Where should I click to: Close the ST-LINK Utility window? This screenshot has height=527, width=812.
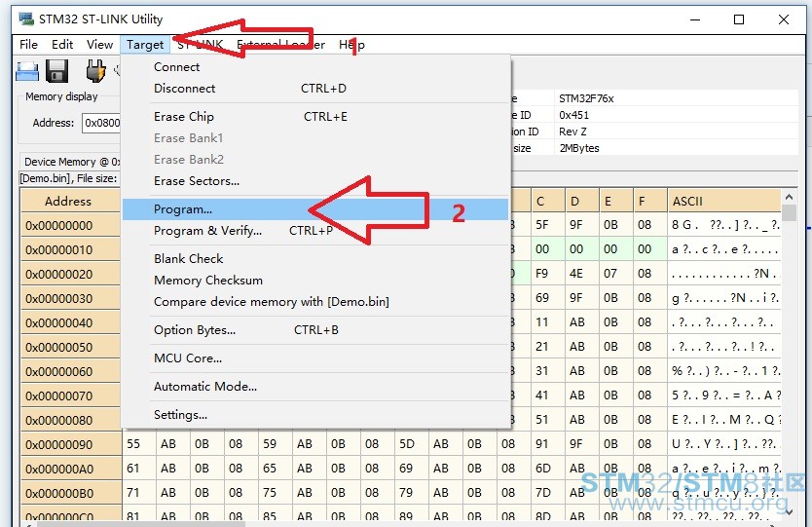pos(784,19)
